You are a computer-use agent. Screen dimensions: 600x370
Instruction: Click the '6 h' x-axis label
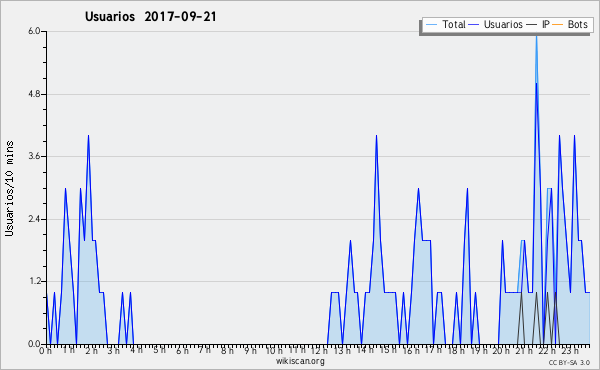(x=182, y=351)
